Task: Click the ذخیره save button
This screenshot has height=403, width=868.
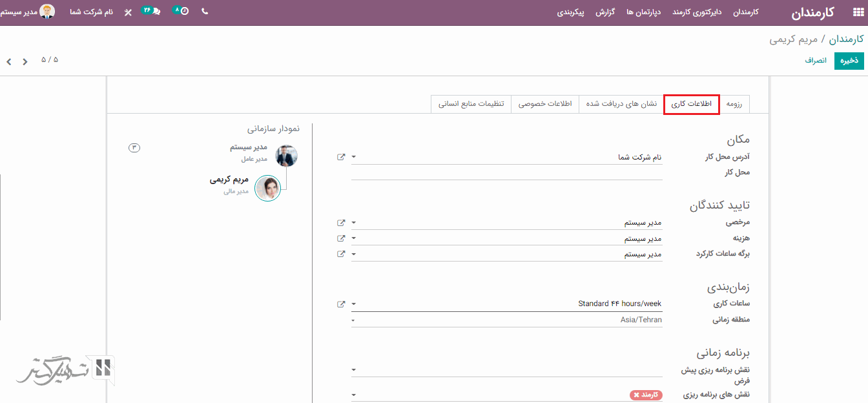Action: coord(849,61)
